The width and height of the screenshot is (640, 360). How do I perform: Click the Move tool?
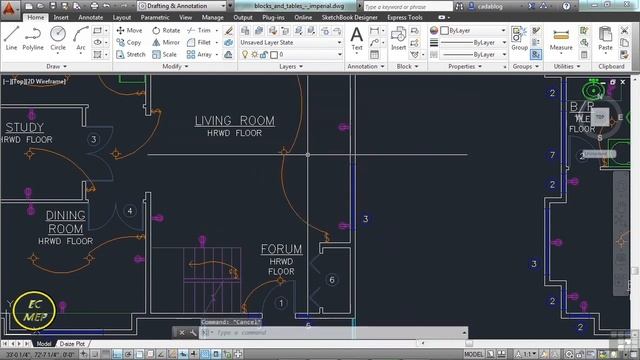click(129, 31)
